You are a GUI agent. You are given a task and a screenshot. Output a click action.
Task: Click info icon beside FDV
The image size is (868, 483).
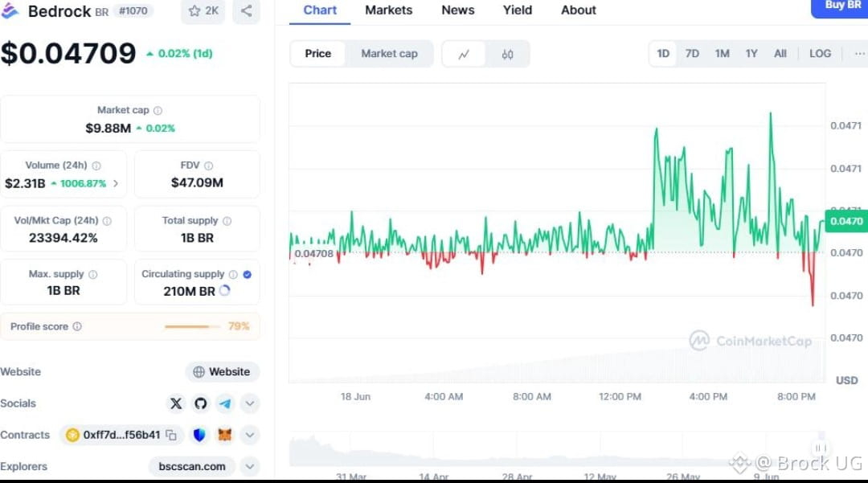coord(209,166)
